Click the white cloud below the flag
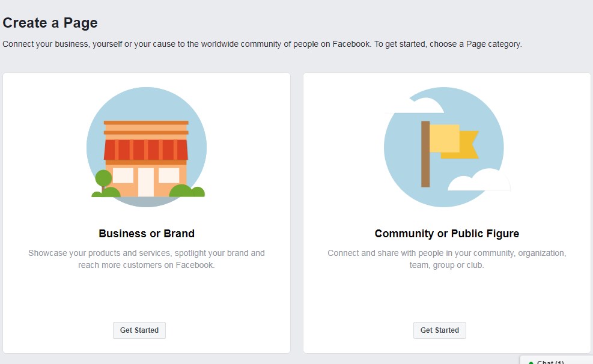The width and height of the screenshot is (593, 364). click(x=478, y=180)
